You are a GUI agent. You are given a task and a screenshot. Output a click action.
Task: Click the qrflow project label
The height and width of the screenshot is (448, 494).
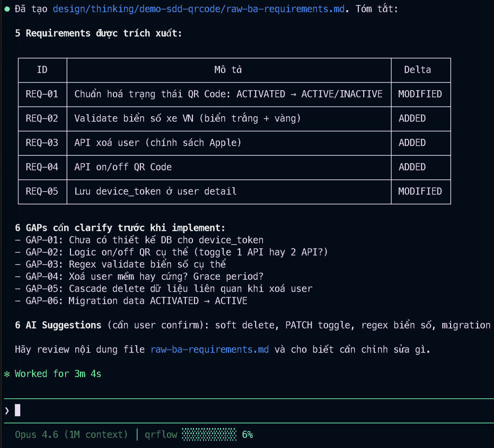click(x=161, y=434)
